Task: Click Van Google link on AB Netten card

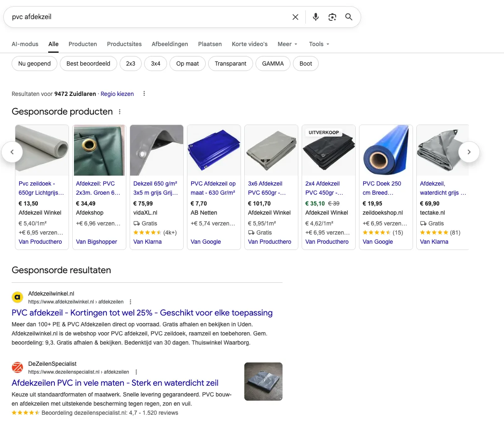Action: (206, 242)
